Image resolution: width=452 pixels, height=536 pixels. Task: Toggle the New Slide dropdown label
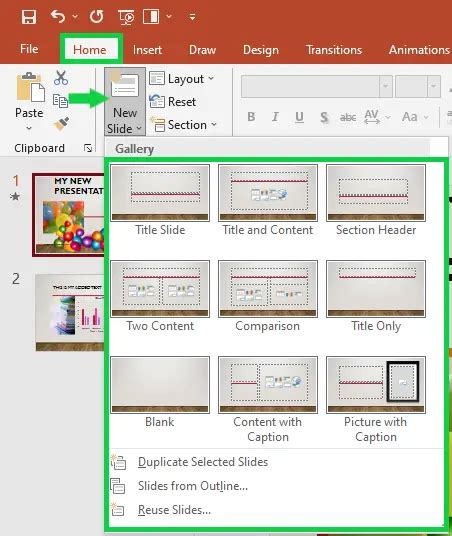tap(124, 121)
